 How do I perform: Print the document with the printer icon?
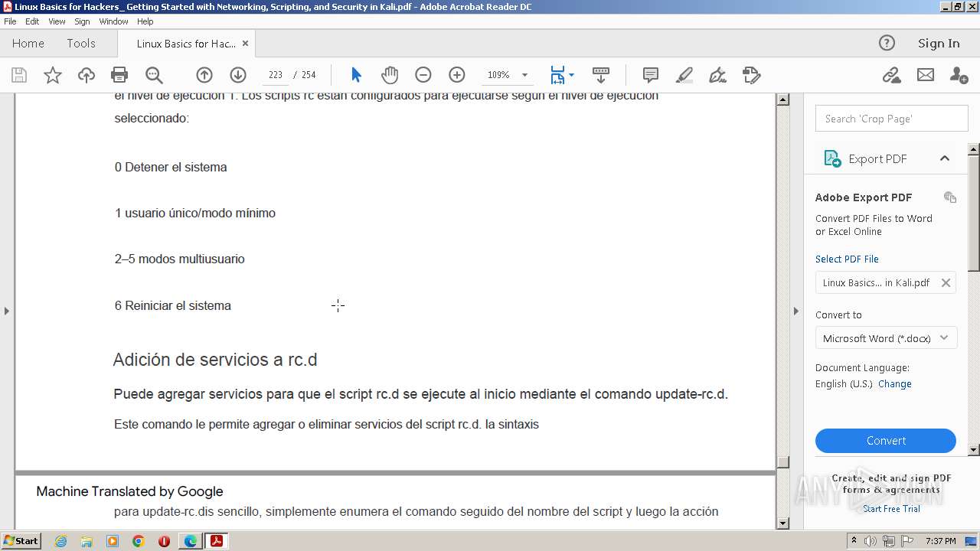pyautogui.click(x=119, y=75)
